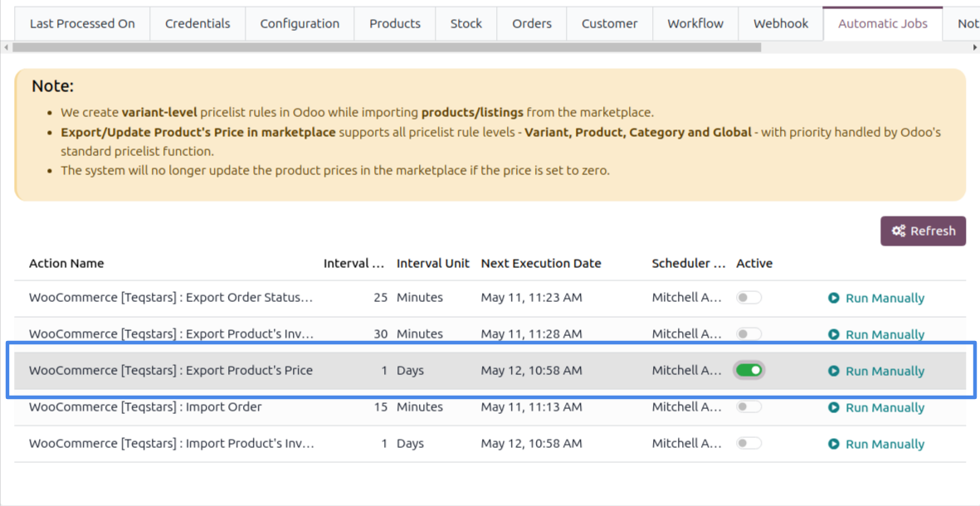Viewport: 980px width, 506px height.
Task: Go to the Products tab
Action: click(395, 24)
